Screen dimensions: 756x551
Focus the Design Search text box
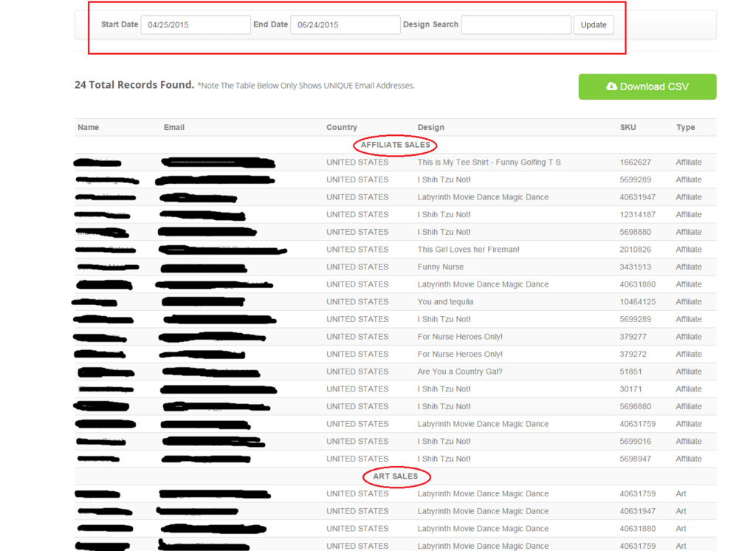[515, 25]
